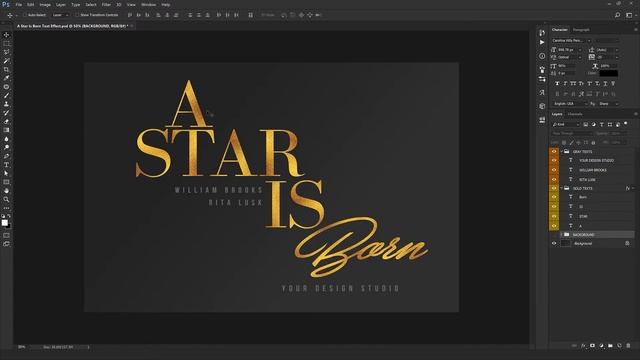Open the font family dropdown
Image resolution: width=640 pixels, height=360 pixels.
[571, 40]
